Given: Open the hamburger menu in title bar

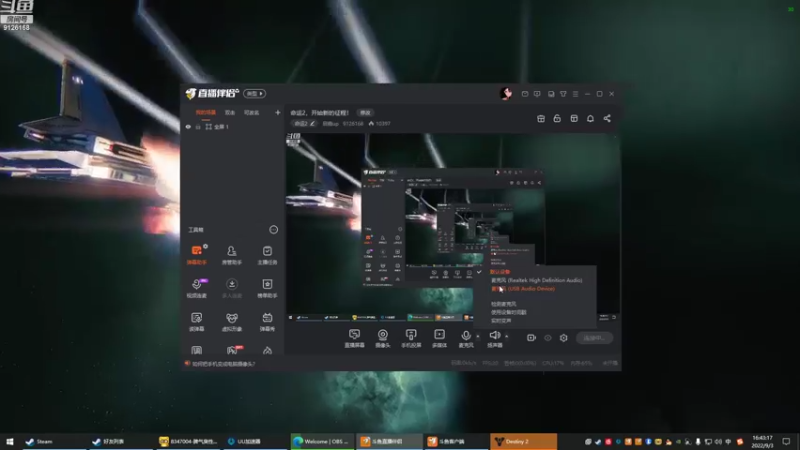Looking at the screenshot, I should tap(576, 94).
